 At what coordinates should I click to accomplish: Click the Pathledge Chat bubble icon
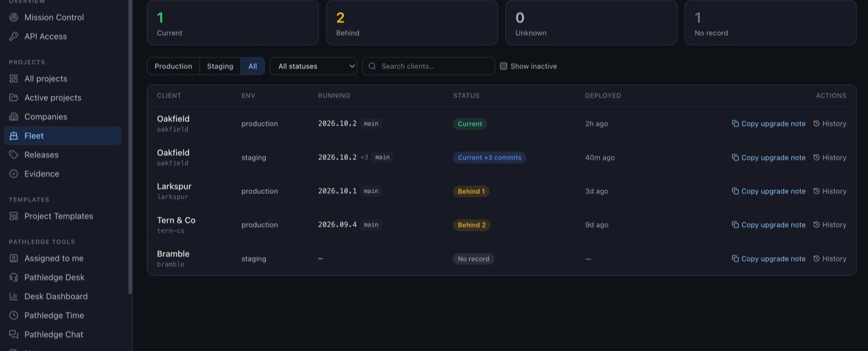(14, 334)
